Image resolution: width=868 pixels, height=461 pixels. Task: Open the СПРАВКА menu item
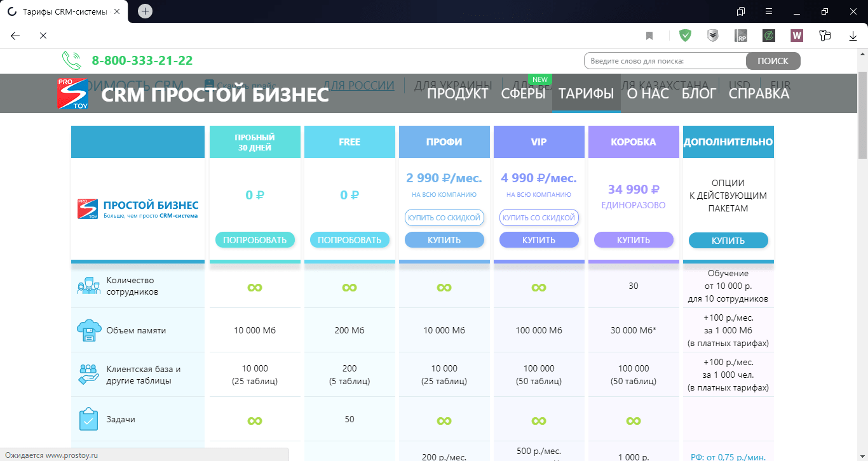coord(759,94)
